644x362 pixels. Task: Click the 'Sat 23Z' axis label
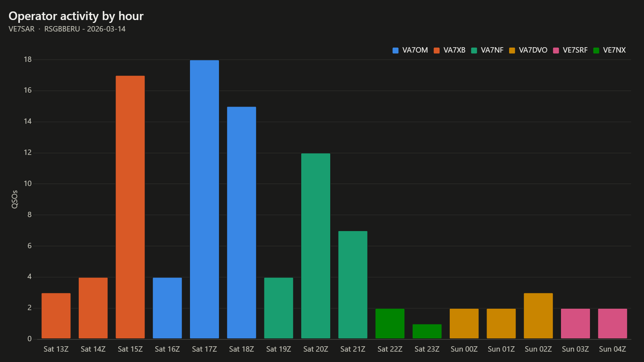click(x=427, y=349)
